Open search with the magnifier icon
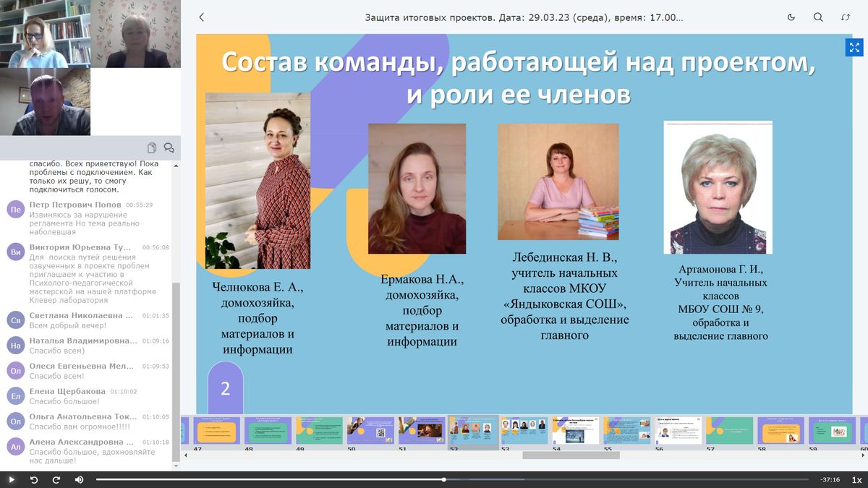 coord(818,17)
